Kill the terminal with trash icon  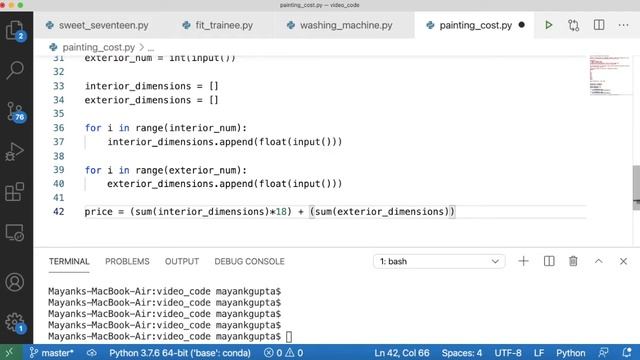click(573, 261)
